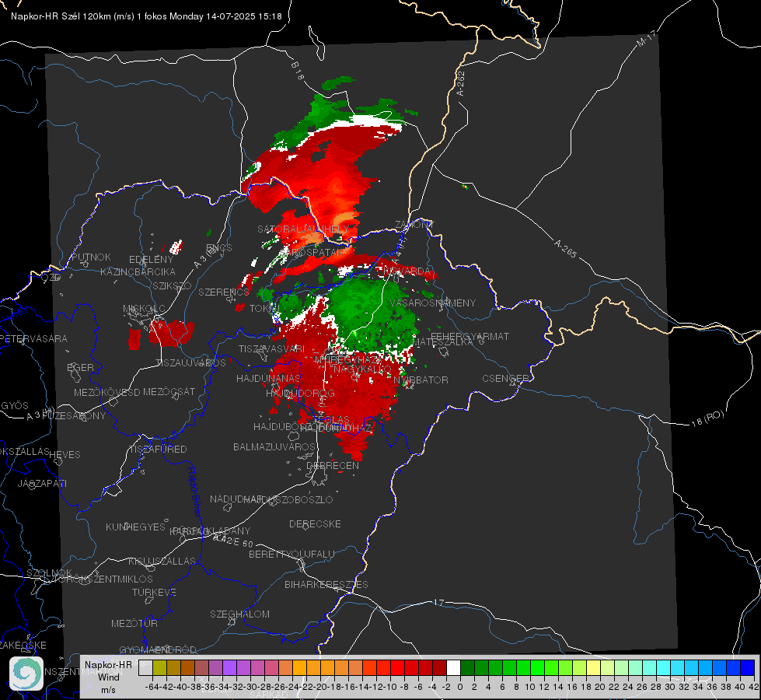Image resolution: width=761 pixels, height=700 pixels.
Task: Select the JASZAPATI town label
Action: click(42, 483)
